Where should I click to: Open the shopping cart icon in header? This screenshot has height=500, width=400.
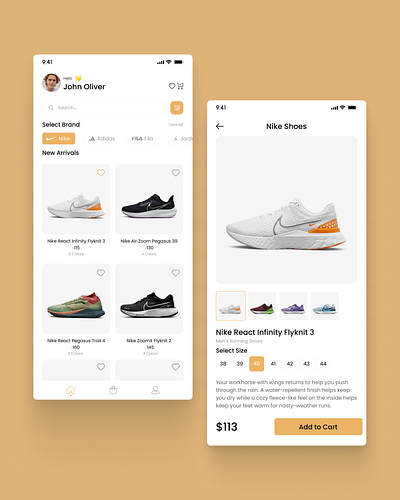(x=180, y=86)
